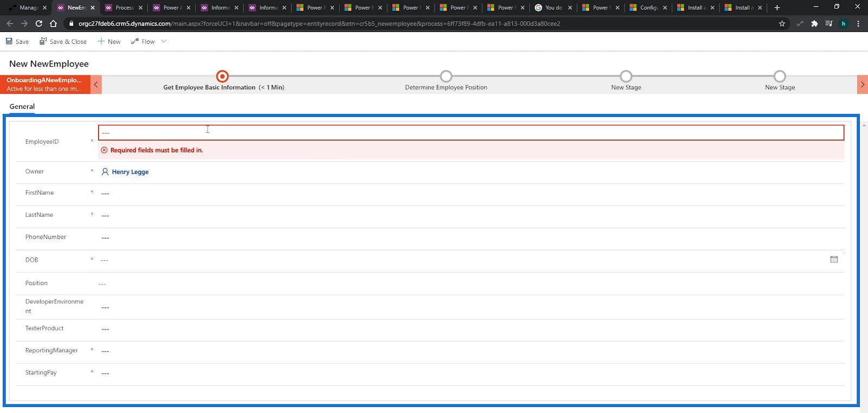Switch to first Install browser tab

point(695,8)
